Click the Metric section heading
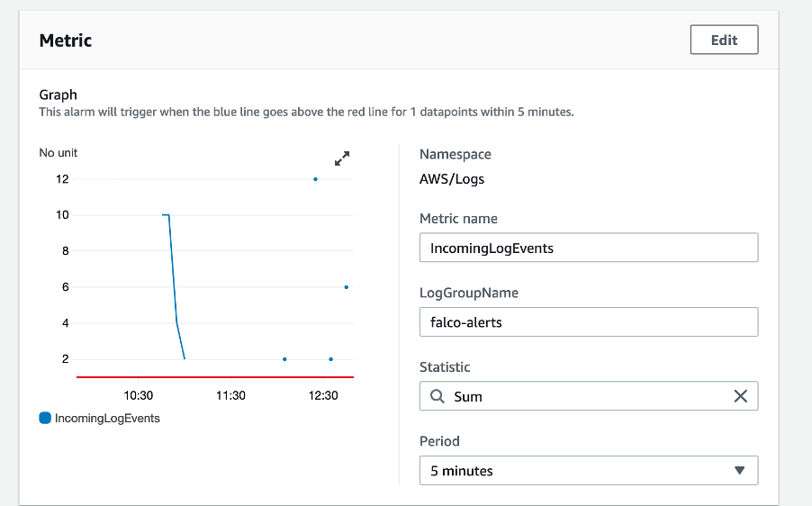Image resolution: width=812 pixels, height=506 pixels. point(66,41)
